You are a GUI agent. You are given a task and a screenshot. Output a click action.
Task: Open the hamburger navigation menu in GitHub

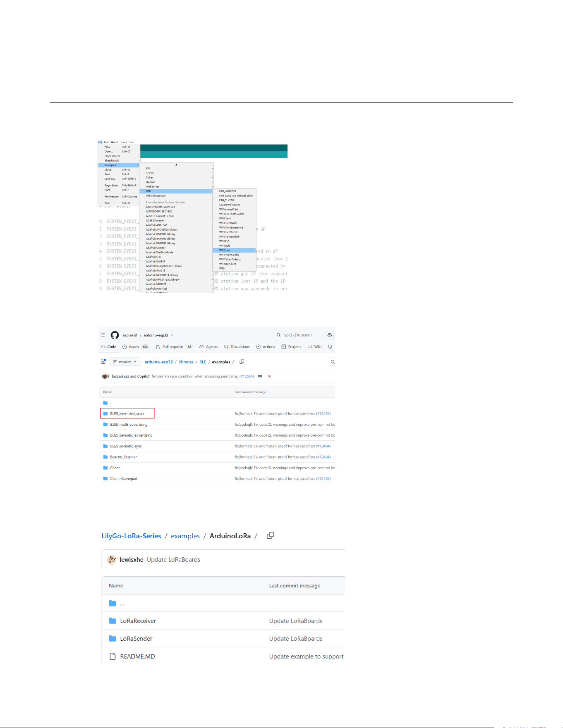pos(103,335)
